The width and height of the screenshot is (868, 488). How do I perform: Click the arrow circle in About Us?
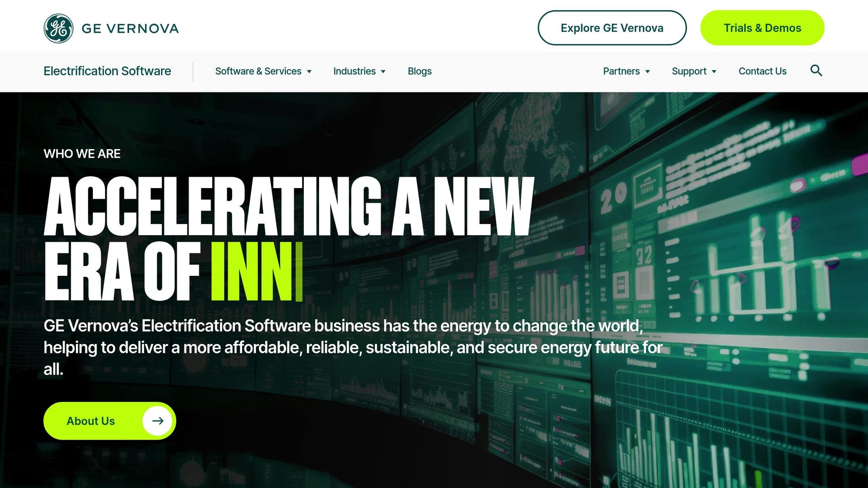(158, 421)
